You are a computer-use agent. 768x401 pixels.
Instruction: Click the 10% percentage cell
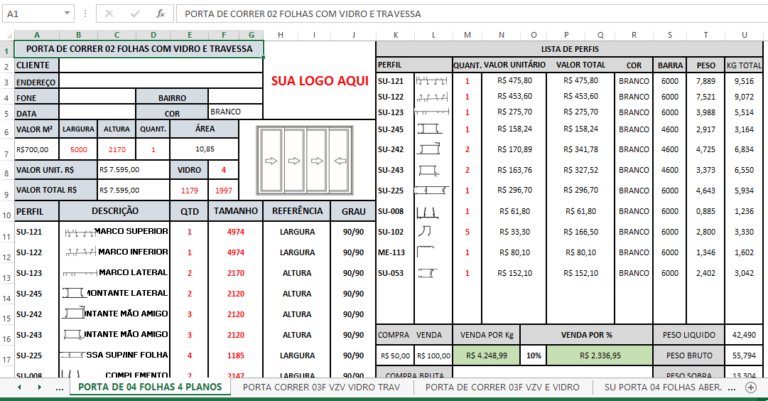[x=533, y=355]
